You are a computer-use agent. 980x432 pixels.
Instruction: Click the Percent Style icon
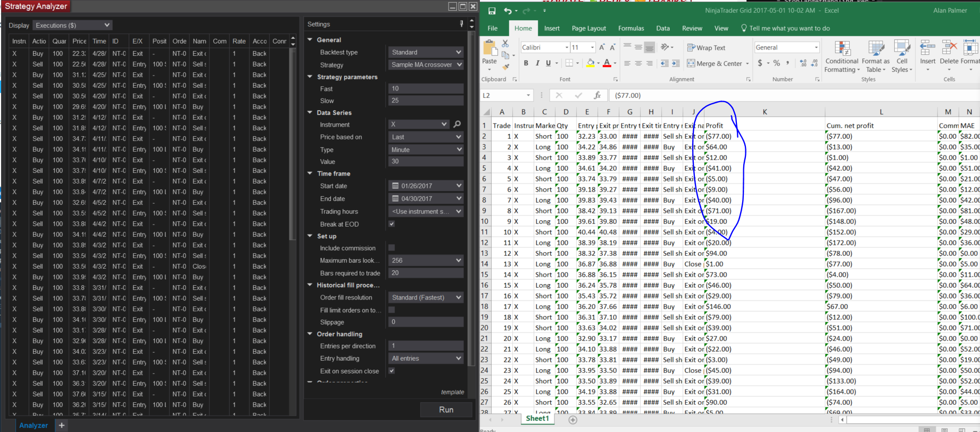(777, 63)
